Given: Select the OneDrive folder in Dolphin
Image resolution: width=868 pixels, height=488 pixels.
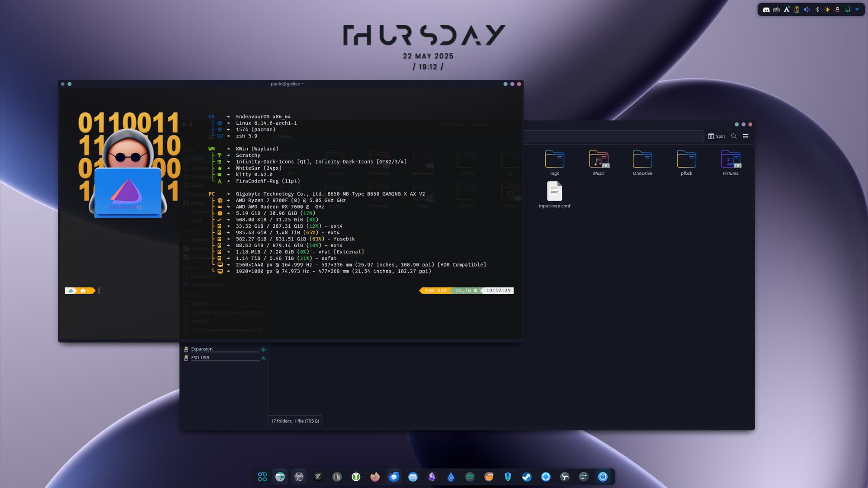Looking at the screenshot, I should (x=642, y=163).
